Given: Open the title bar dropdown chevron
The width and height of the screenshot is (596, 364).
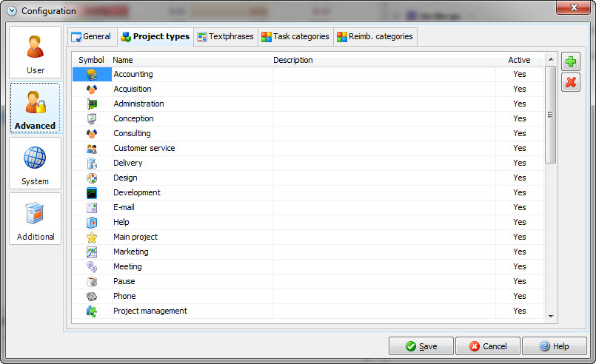Looking at the screenshot, I should [12, 11].
